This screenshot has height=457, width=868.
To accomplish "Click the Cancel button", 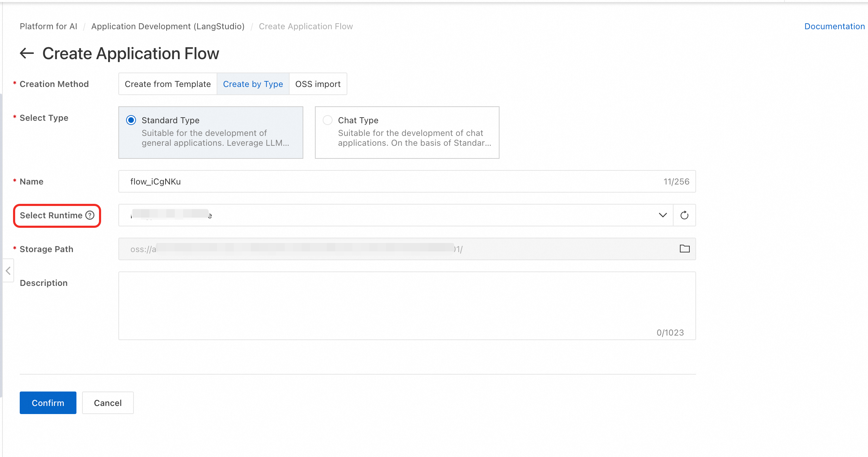I will (108, 403).
